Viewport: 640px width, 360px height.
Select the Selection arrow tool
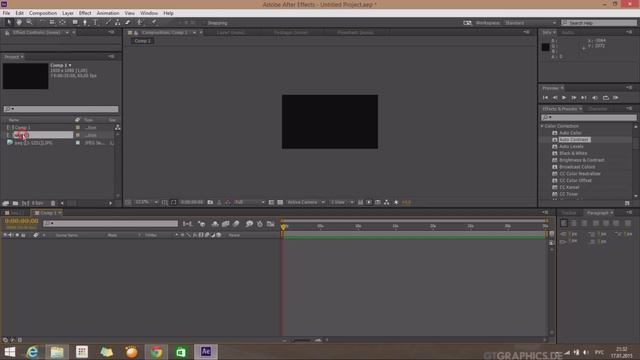click(x=9, y=22)
